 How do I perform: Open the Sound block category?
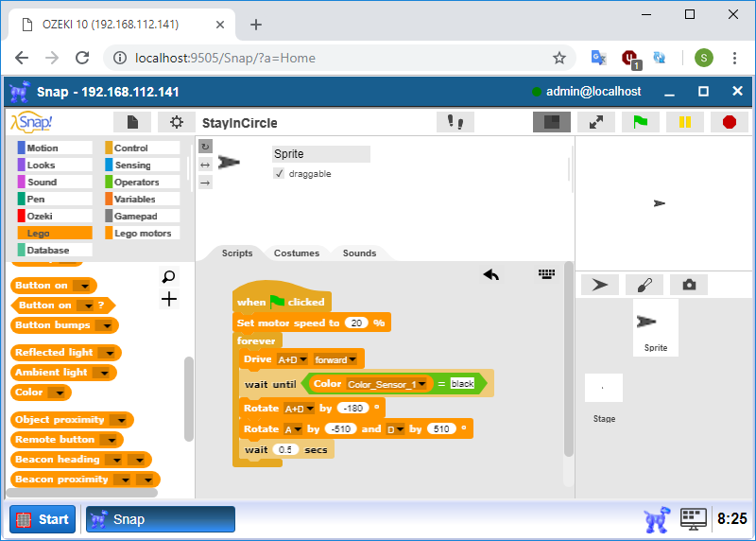55,182
